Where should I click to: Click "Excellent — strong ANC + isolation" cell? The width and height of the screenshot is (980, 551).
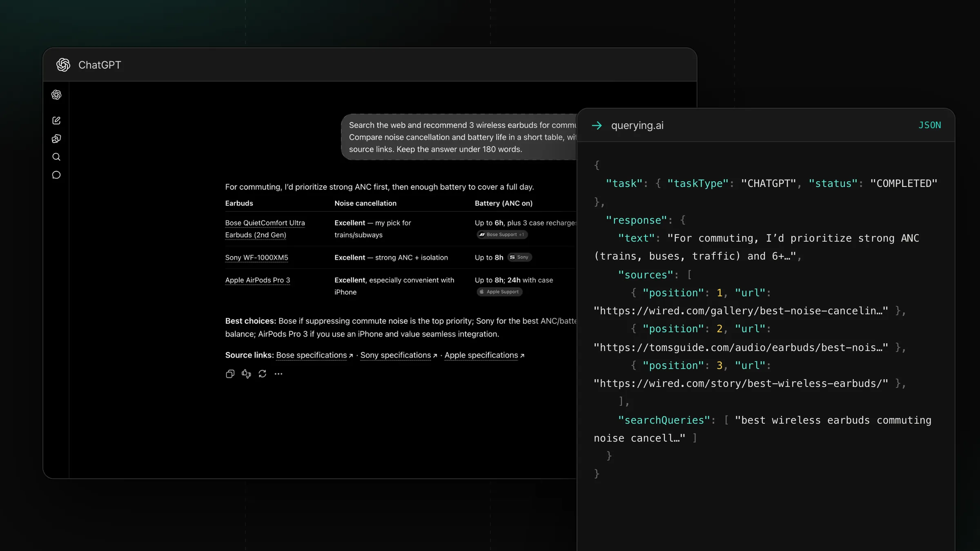click(391, 258)
